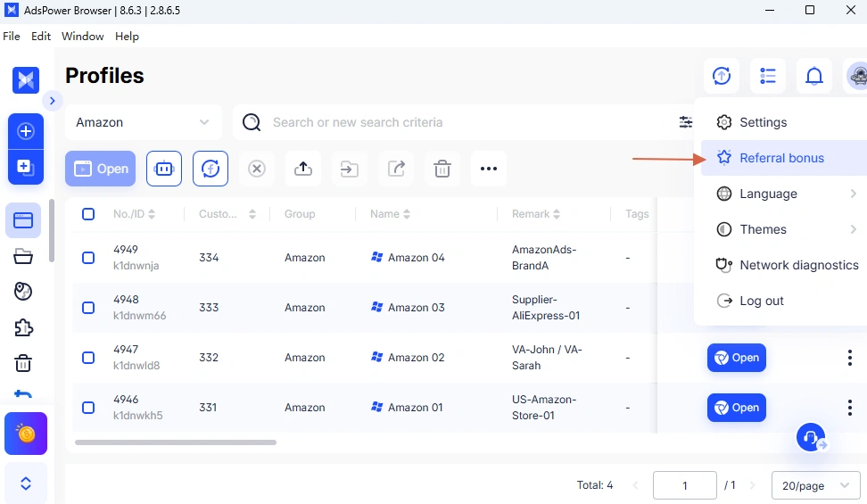Open Network diagnostics menu item
867x504 pixels.
tap(784, 265)
